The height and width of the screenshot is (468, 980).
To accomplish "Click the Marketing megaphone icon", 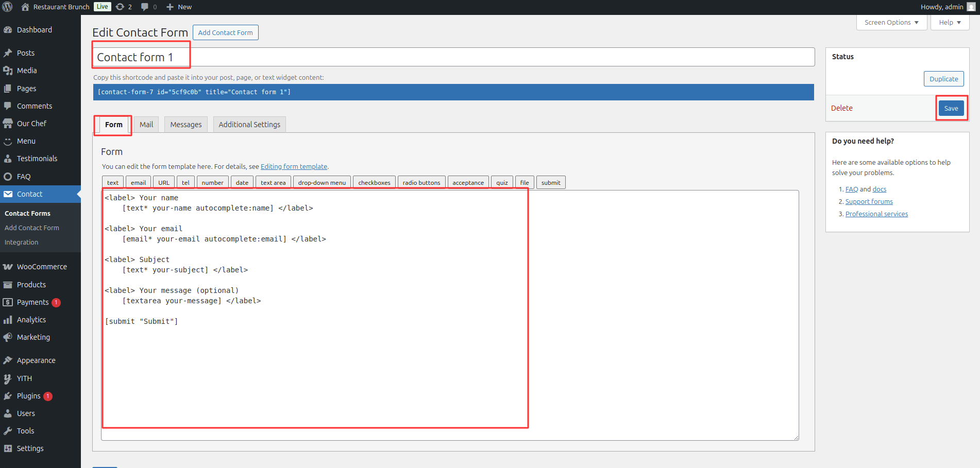I will pos(8,337).
